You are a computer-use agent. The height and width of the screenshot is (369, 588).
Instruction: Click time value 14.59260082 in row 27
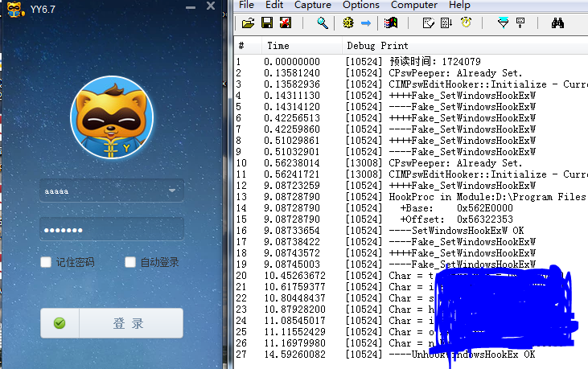(x=294, y=355)
